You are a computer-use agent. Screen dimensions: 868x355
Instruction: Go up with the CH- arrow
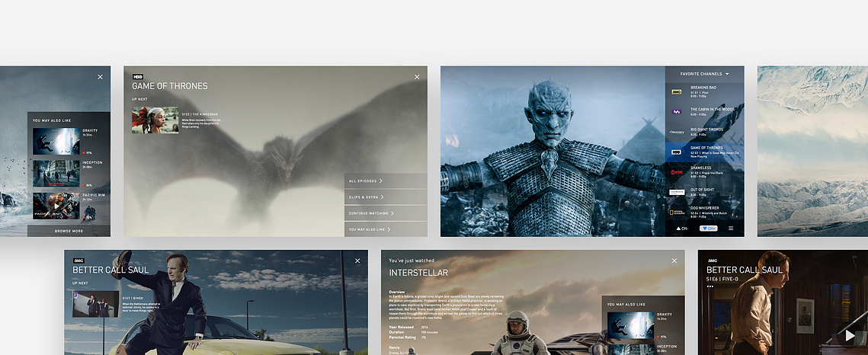coord(682,228)
